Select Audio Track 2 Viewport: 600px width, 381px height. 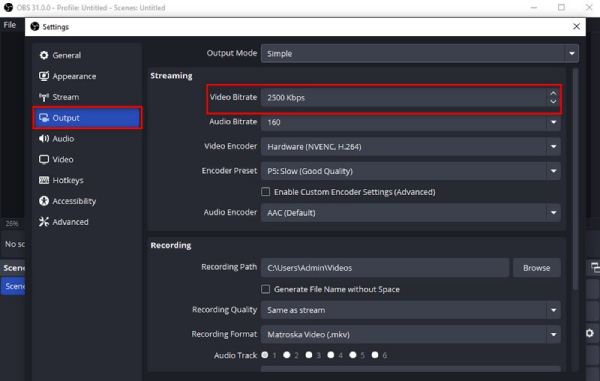[287, 355]
